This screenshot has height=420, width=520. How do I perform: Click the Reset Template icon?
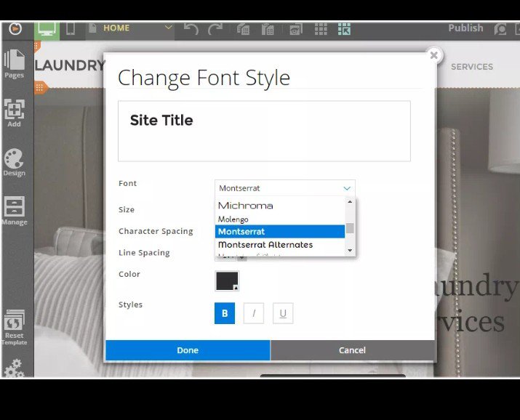click(x=14, y=327)
